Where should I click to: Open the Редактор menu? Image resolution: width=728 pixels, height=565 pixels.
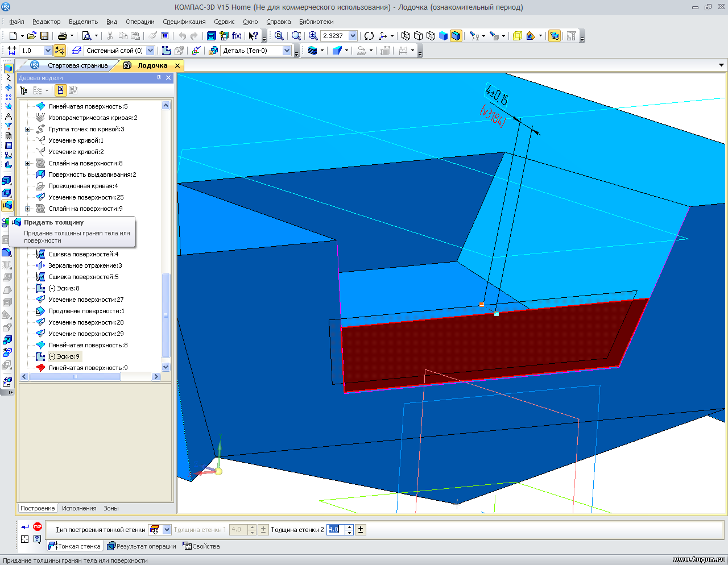point(46,22)
